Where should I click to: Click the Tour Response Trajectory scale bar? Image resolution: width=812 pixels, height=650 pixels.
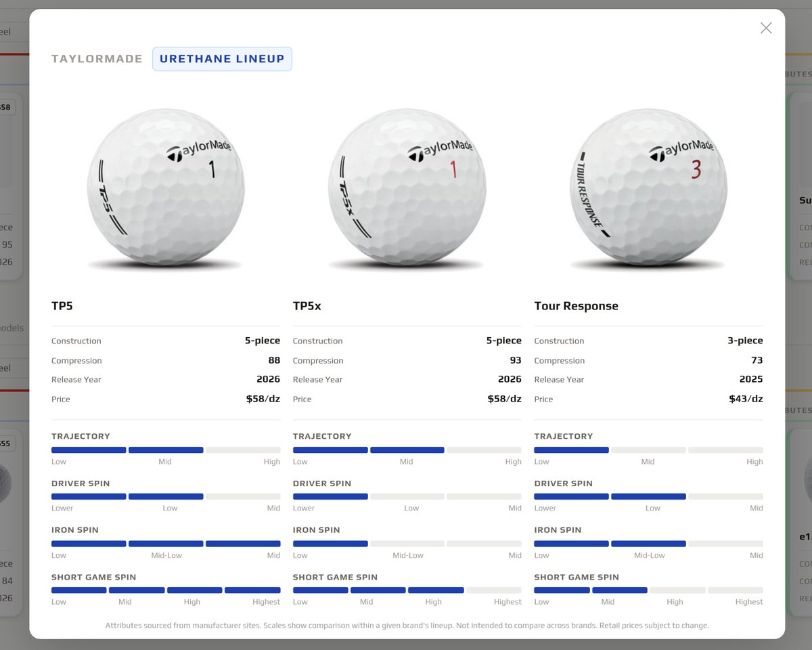point(648,450)
